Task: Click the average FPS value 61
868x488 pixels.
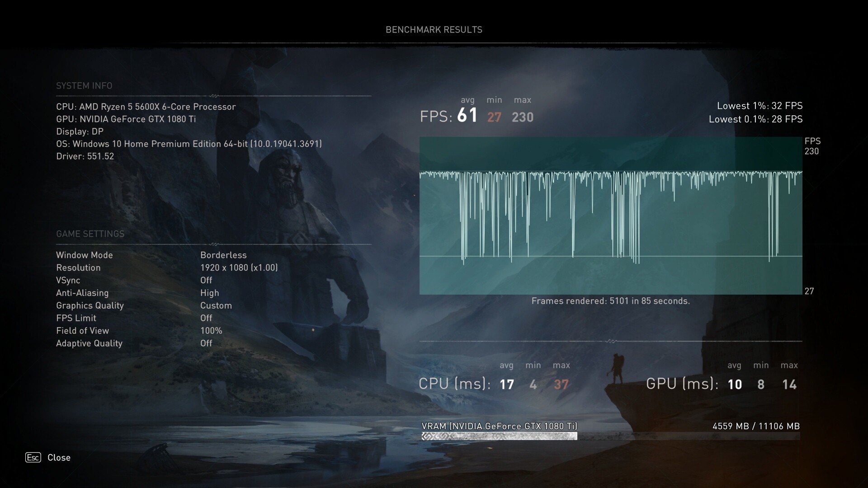Action: coord(467,116)
